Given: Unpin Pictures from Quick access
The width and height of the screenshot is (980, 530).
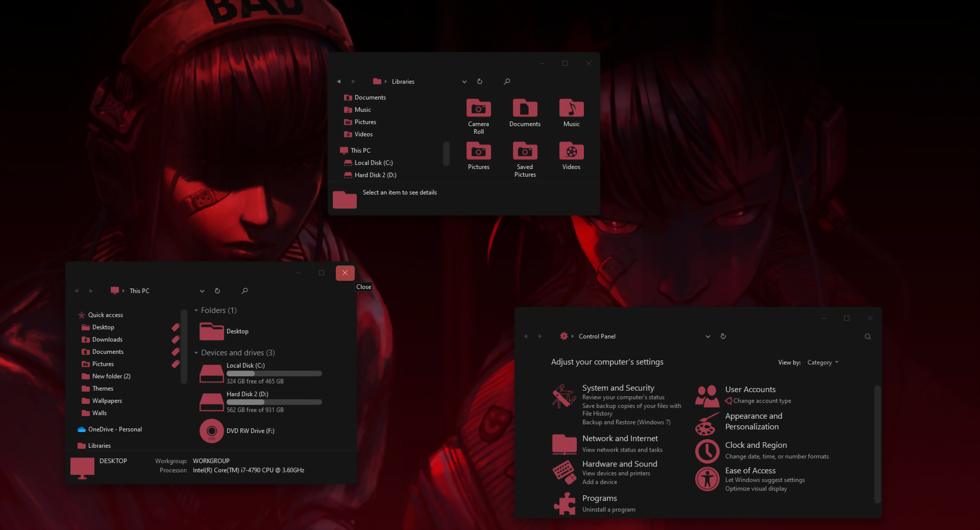Looking at the screenshot, I should (x=175, y=364).
